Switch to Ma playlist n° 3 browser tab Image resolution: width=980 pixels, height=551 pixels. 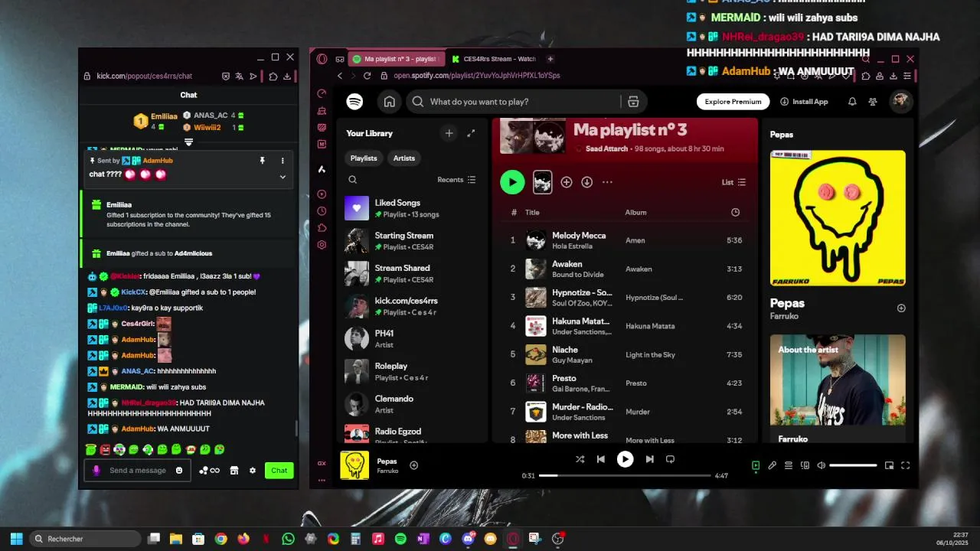point(397,59)
